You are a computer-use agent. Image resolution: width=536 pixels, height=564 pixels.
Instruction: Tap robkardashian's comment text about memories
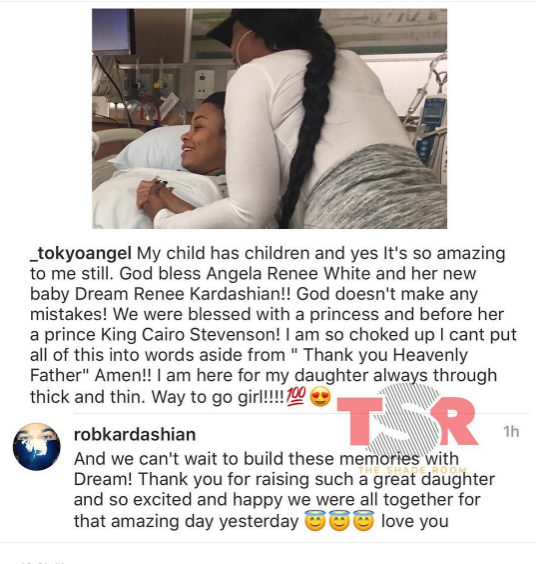pyautogui.click(x=284, y=490)
